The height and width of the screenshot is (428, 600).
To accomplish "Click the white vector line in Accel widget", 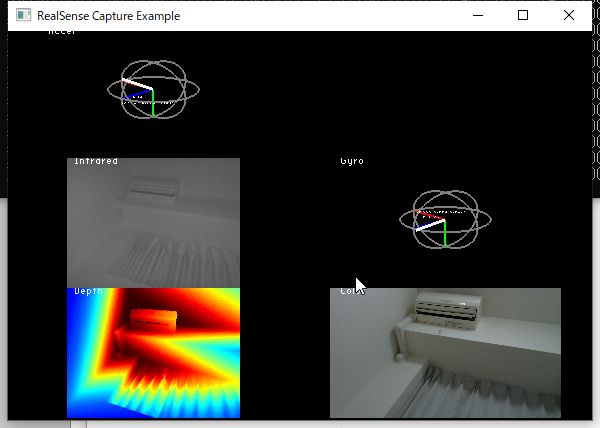I will [x=137, y=84].
